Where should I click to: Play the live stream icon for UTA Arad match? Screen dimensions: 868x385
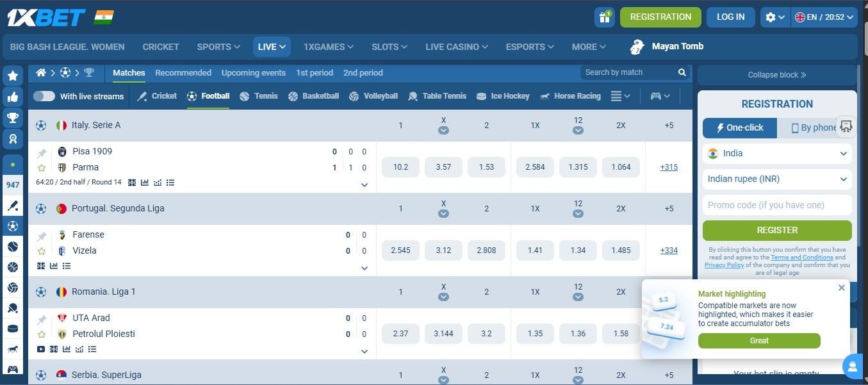(x=41, y=349)
